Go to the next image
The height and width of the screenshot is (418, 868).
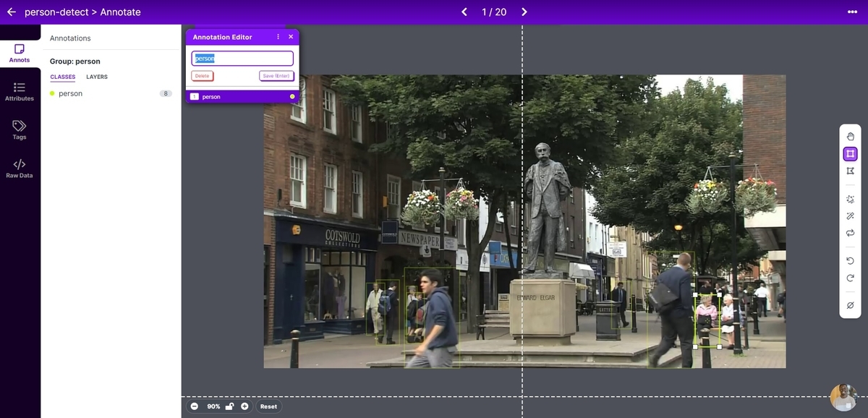tap(524, 12)
